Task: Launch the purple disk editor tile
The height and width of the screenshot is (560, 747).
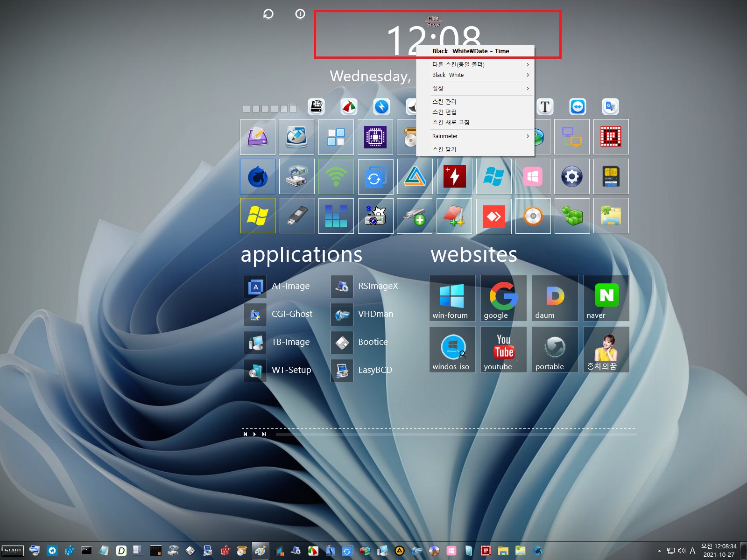Action: [x=258, y=137]
